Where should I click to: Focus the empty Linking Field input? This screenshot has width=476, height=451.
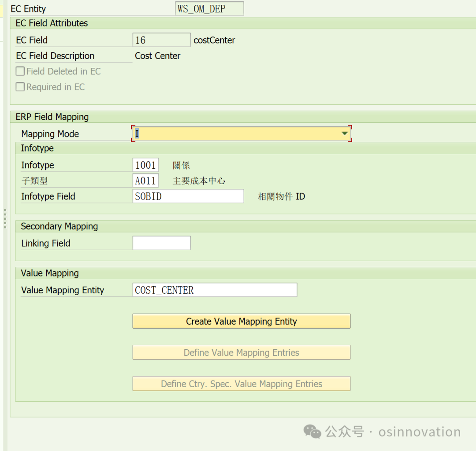161,243
